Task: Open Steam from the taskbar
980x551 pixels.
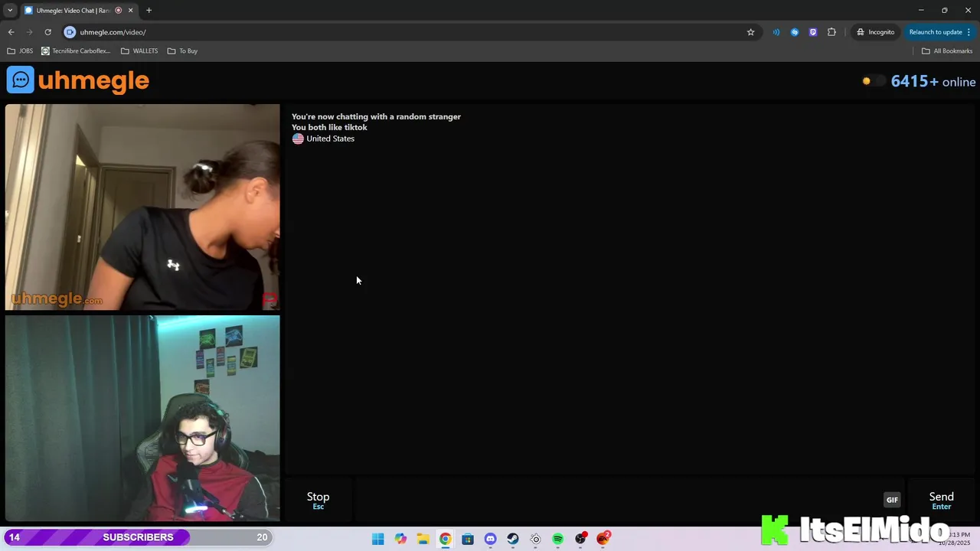Action: (513, 539)
